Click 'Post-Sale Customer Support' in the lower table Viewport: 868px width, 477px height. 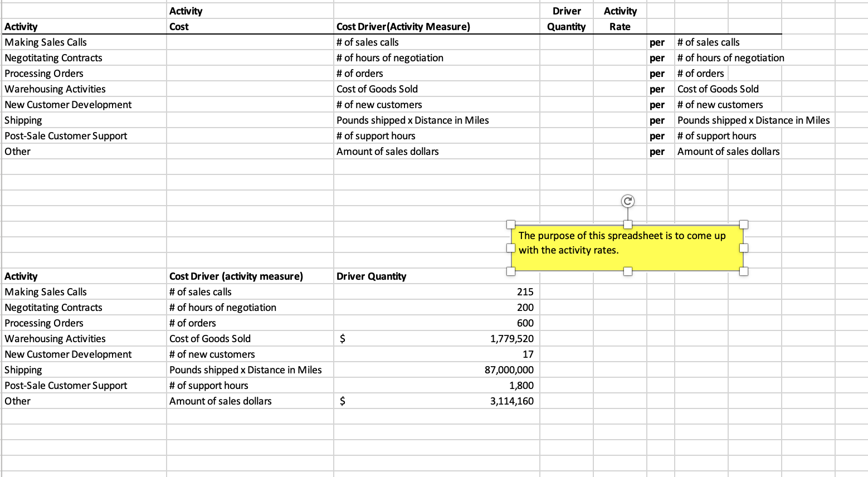coord(66,385)
